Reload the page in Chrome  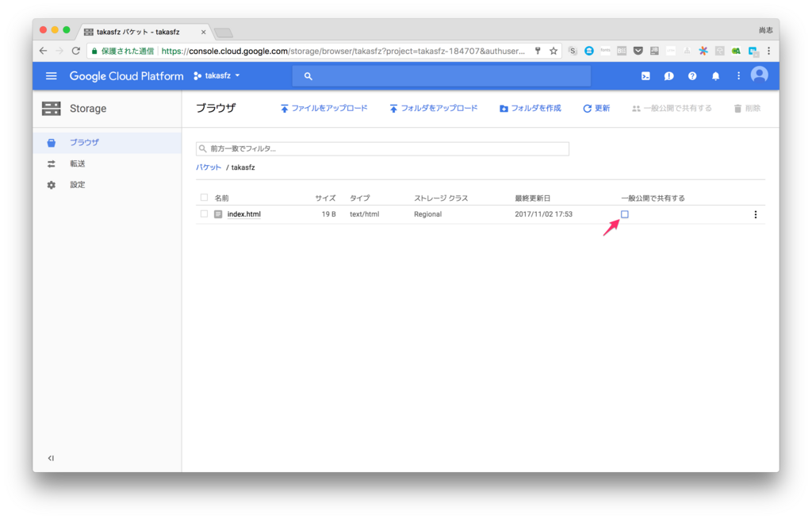[76, 51]
